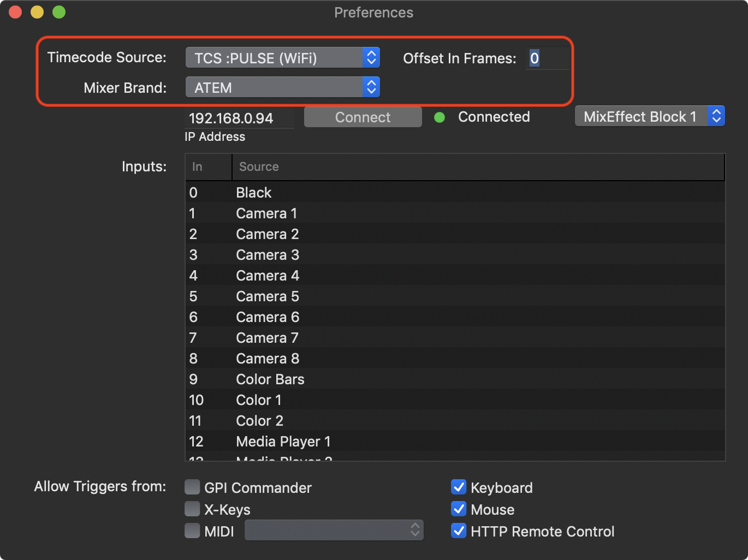
Task: Select the Color Bars input row
Action: [455, 379]
